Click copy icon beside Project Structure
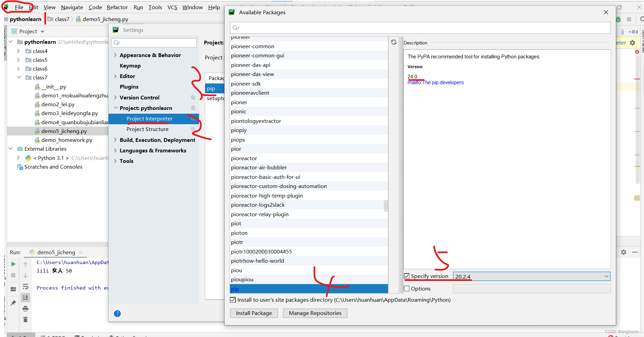Screen dimensions: 644x337 pyautogui.click(x=193, y=129)
